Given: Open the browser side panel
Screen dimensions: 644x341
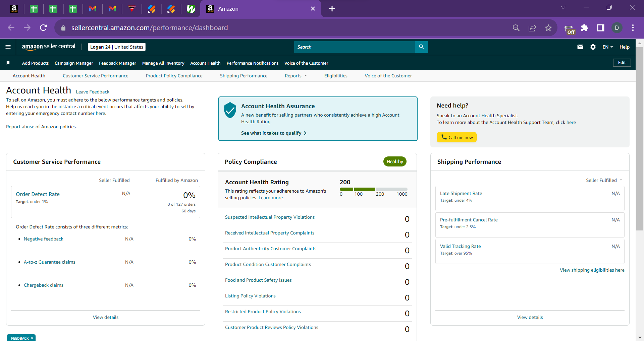Looking at the screenshot, I should 601,28.
